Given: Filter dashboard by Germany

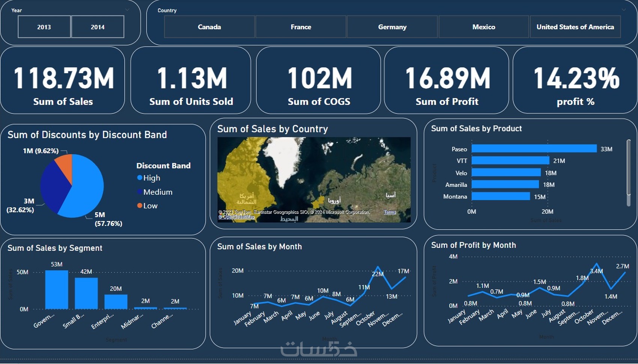Looking at the screenshot, I should pos(392,27).
